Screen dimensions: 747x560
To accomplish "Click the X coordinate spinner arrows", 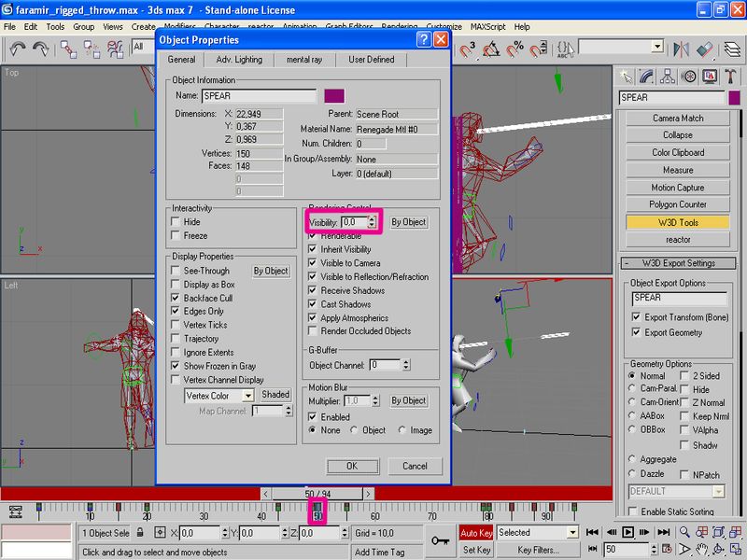I will coord(224,533).
